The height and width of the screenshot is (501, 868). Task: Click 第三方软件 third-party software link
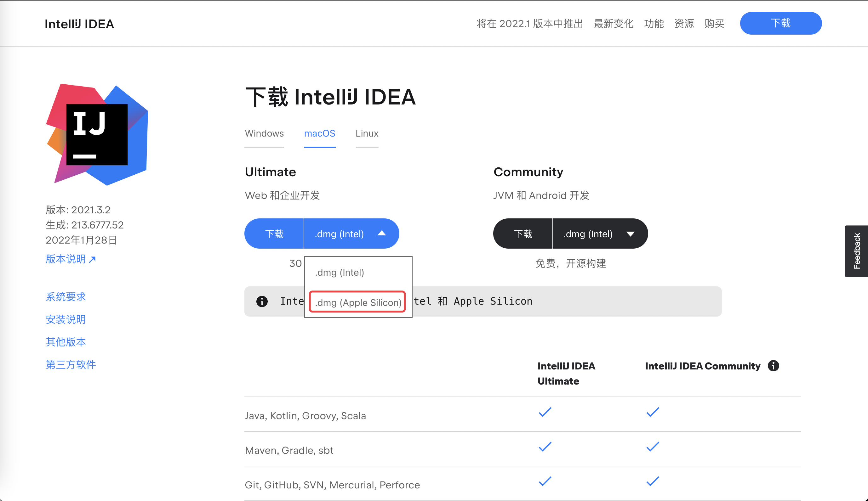point(71,364)
